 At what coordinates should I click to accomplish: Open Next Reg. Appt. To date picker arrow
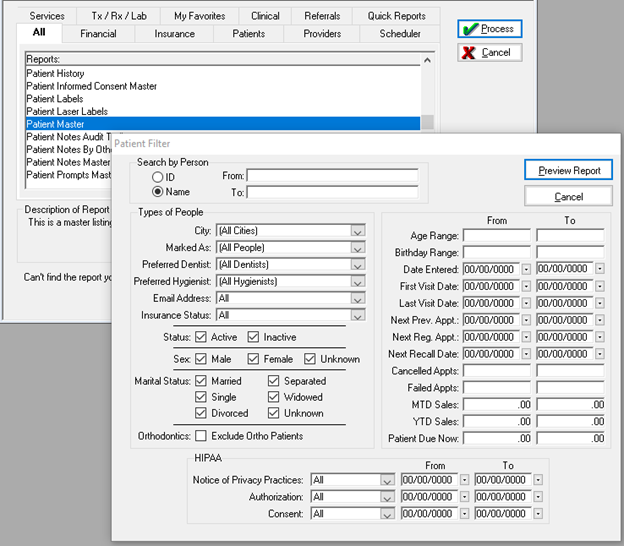click(x=600, y=337)
